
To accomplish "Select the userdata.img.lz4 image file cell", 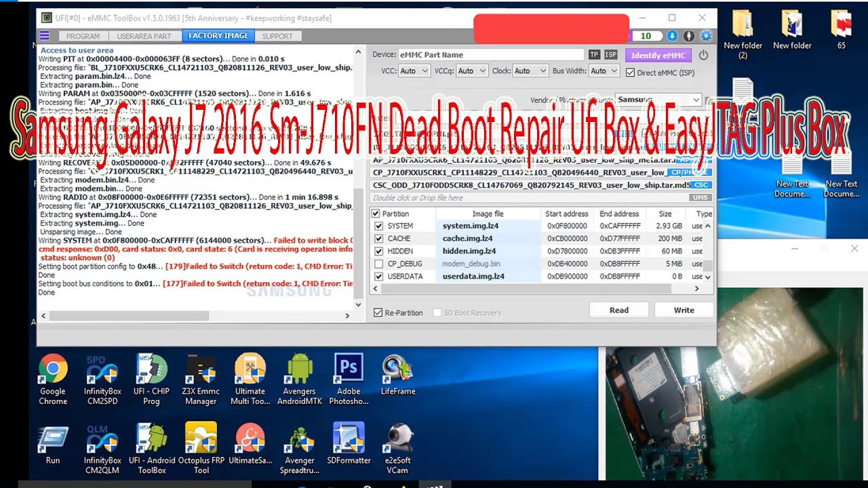I will point(488,277).
